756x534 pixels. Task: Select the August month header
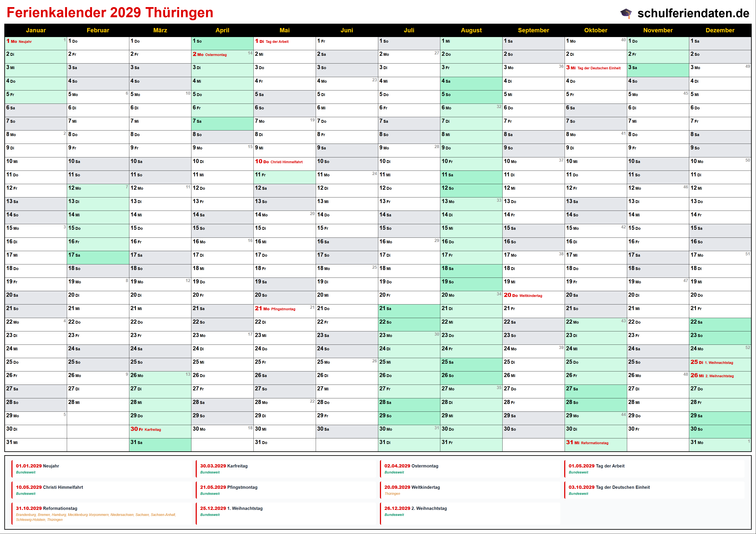click(x=471, y=30)
